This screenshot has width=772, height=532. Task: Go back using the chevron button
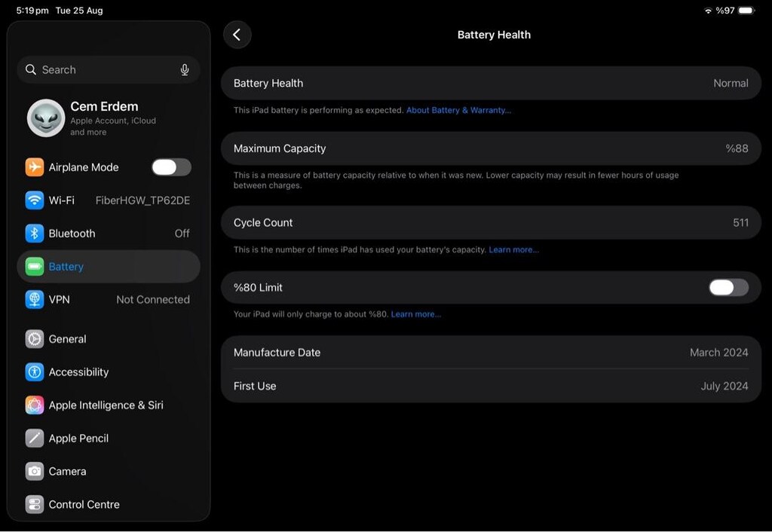(x=237, y=35)
